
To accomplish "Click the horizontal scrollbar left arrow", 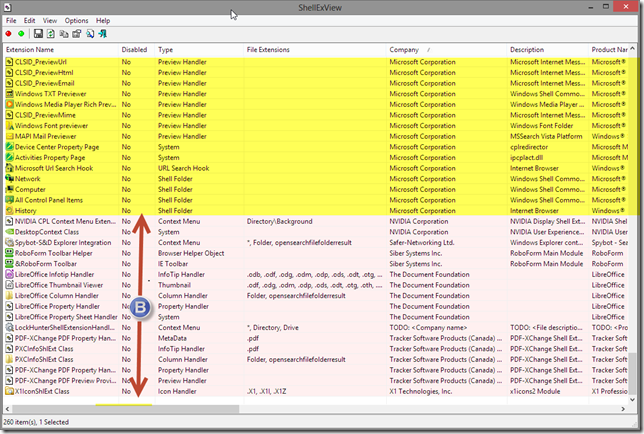I will coord(7,409).
